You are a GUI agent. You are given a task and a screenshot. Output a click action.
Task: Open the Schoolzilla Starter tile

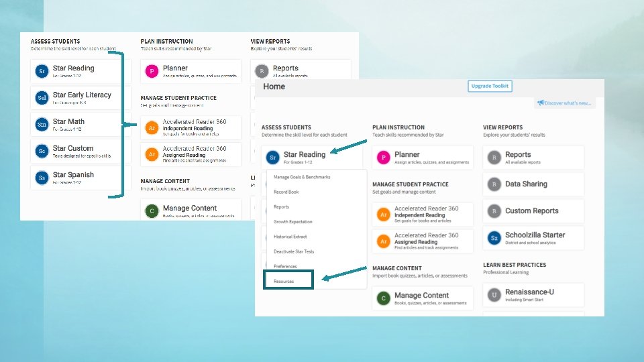(x=533, y=237)
